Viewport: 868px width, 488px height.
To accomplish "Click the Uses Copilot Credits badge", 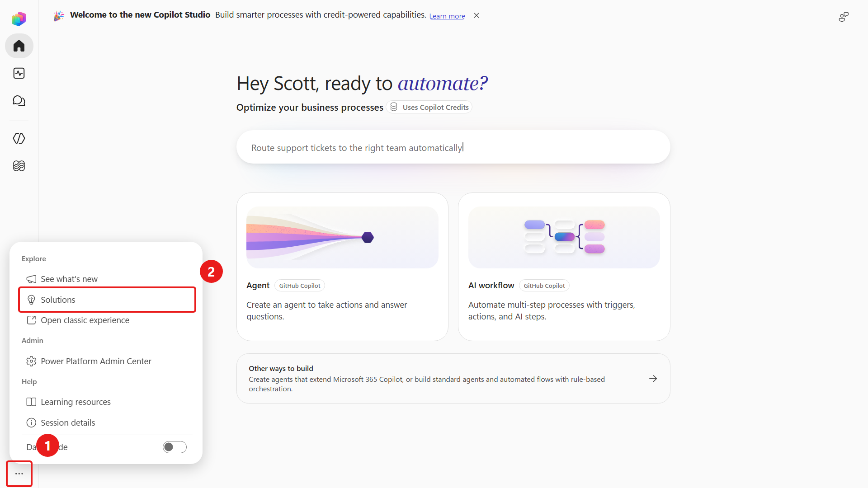I will [429, 107].
